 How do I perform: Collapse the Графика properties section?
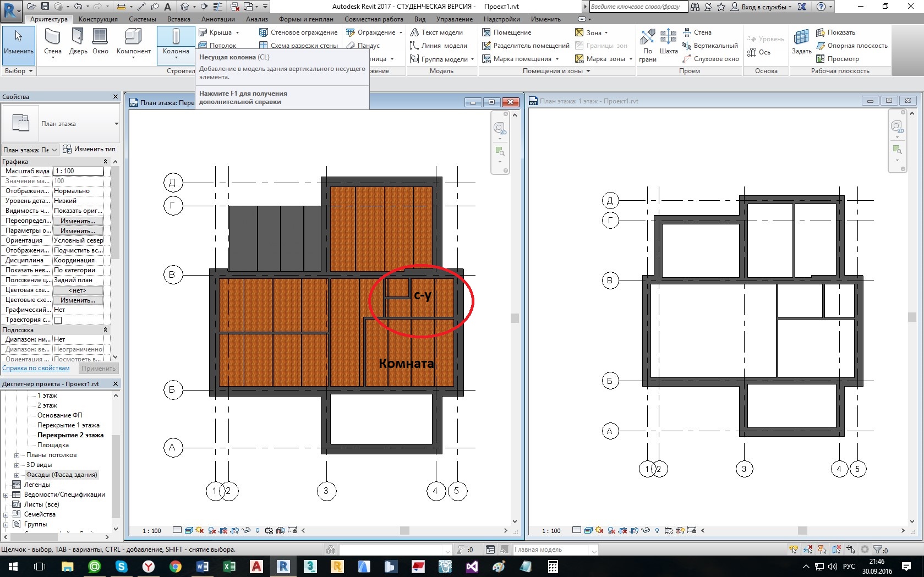tap(105, 162)
